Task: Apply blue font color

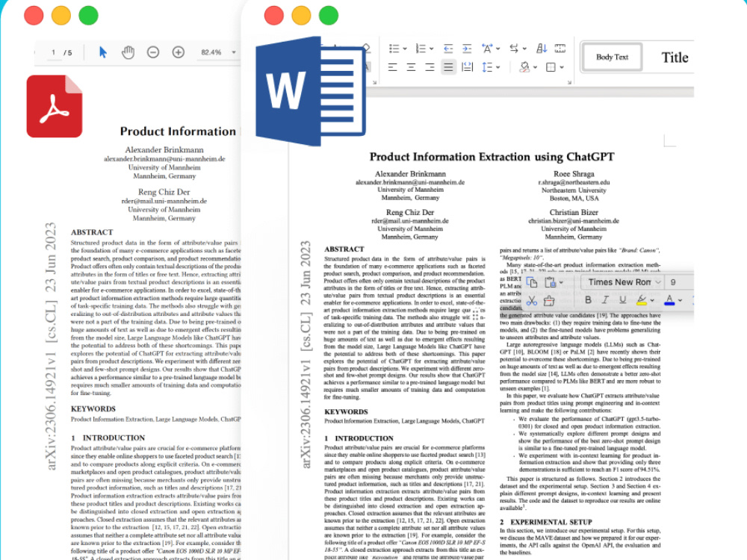Action: click(669, 300)
